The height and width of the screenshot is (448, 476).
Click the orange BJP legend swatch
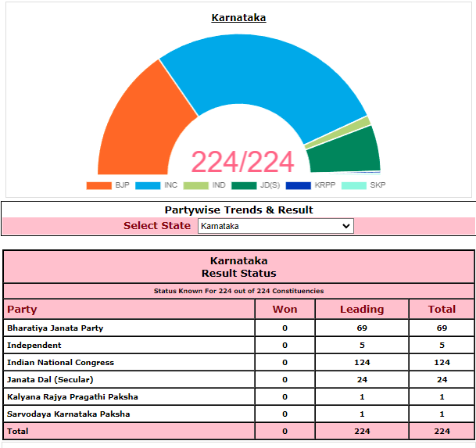(98, 185)
